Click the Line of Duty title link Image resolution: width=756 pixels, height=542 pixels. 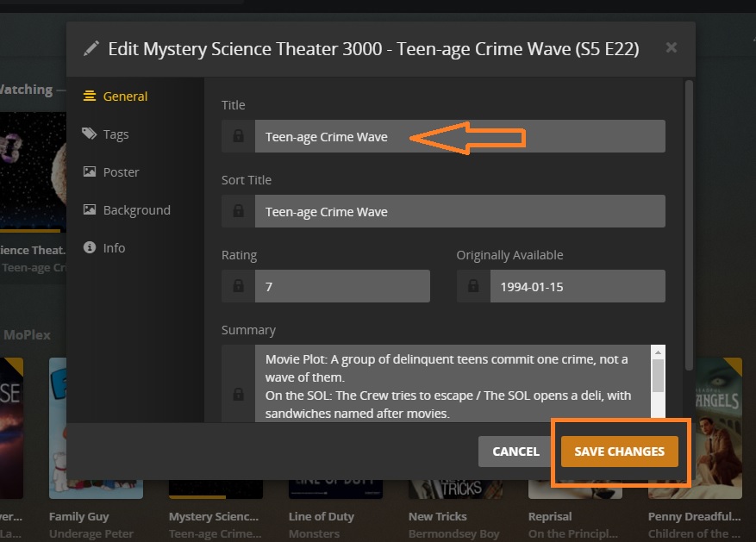tap(322, 516)
